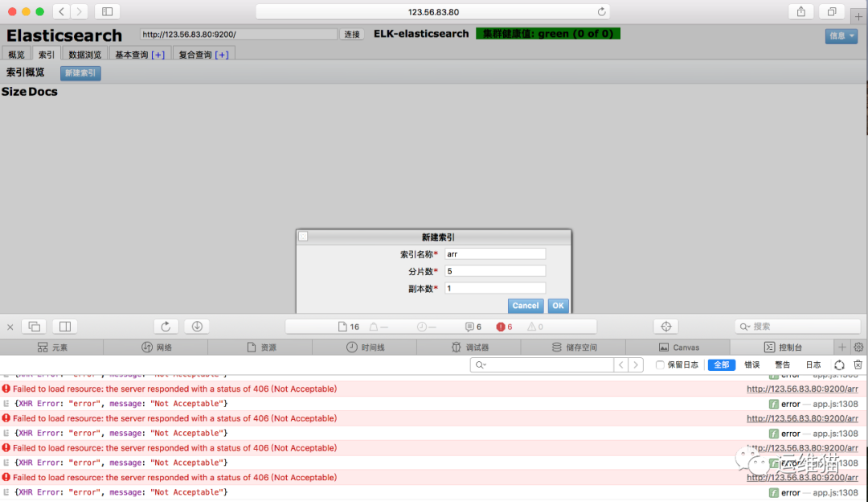868x502 pixels.
Task: Click the 索引名称 field containing arr
Action: pyautogui.click(x=495, y=253)
